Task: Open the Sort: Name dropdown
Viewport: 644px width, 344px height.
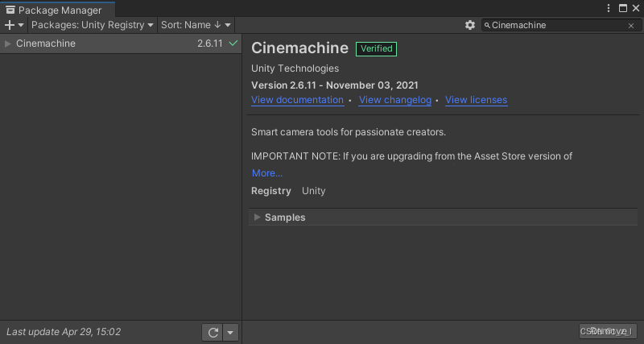Action: coord(196,25)
